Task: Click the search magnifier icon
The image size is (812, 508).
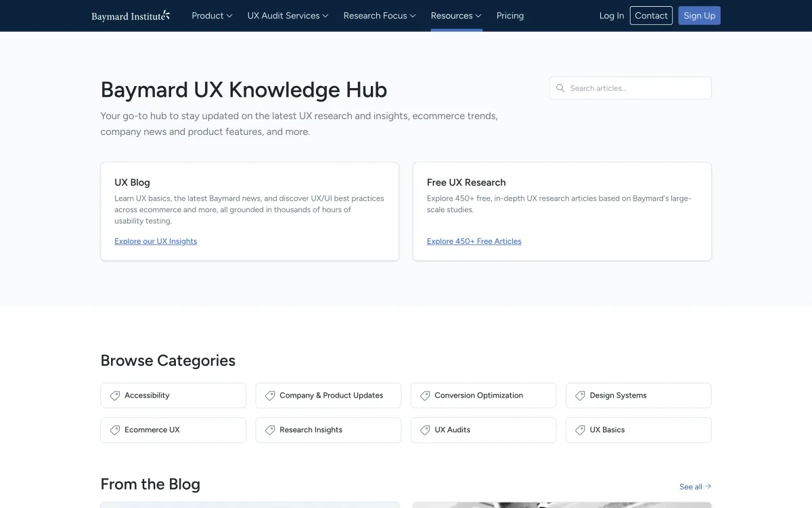Action: pyautogui.click(x=560, y=88)
